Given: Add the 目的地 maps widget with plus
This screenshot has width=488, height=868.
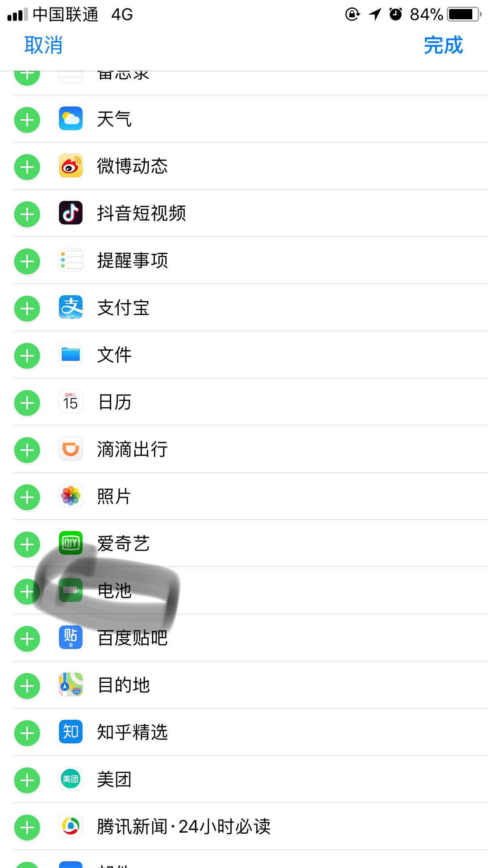Looking at the screenshot, I should [27, 686].
